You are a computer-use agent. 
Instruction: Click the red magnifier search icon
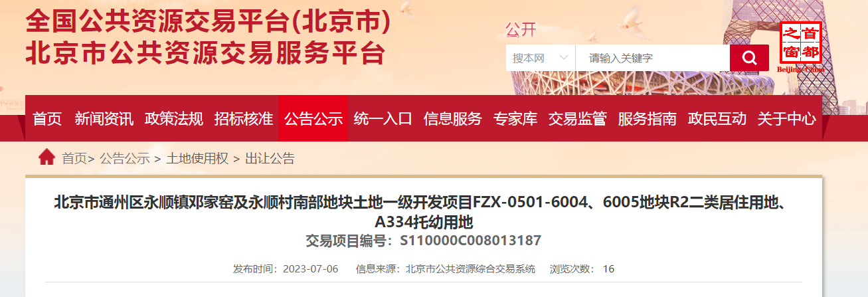749,58
